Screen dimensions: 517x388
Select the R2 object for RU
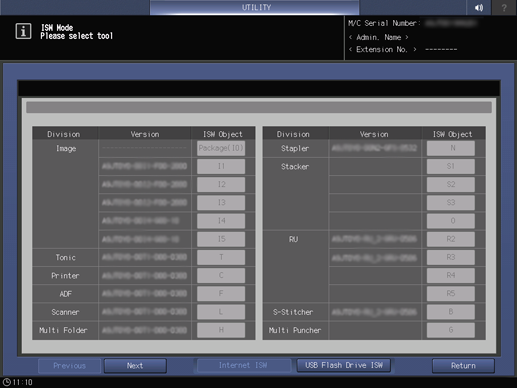pyautogui.click(x=451, y=239)
